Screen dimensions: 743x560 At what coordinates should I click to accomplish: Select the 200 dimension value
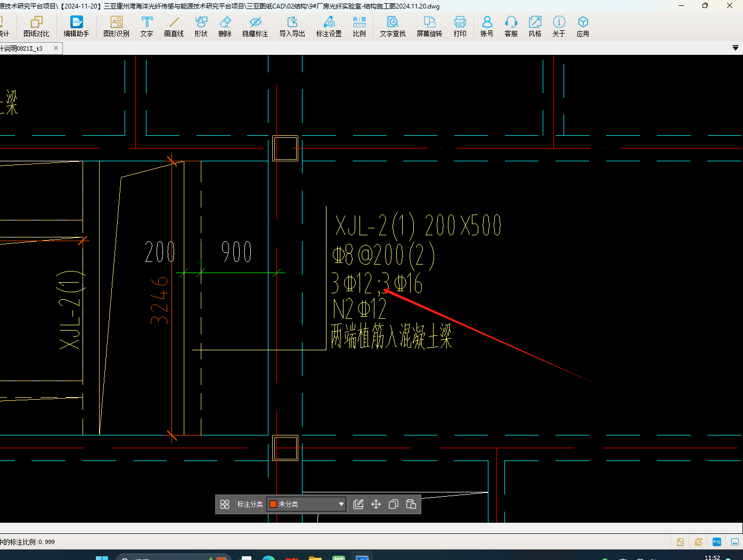click(x=160, y=252)
